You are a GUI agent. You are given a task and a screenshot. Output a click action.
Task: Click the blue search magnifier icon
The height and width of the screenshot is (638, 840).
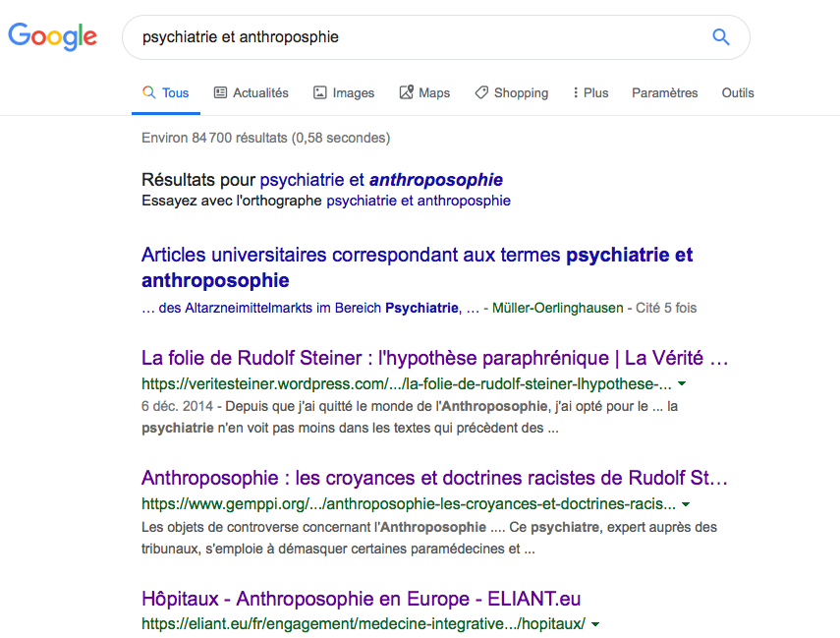(x=720, y=37)
